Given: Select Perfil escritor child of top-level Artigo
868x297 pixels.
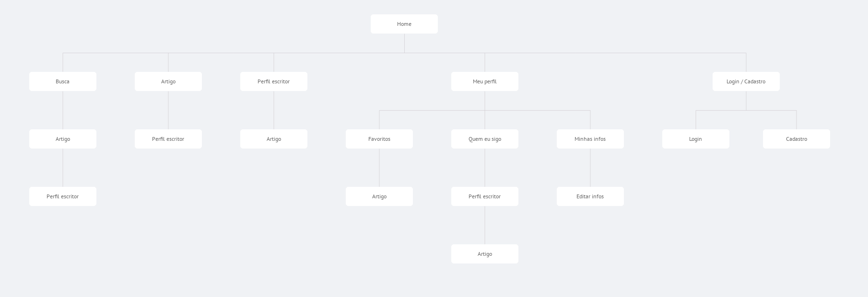Looking at the screenshot, I should pos(168,139).
